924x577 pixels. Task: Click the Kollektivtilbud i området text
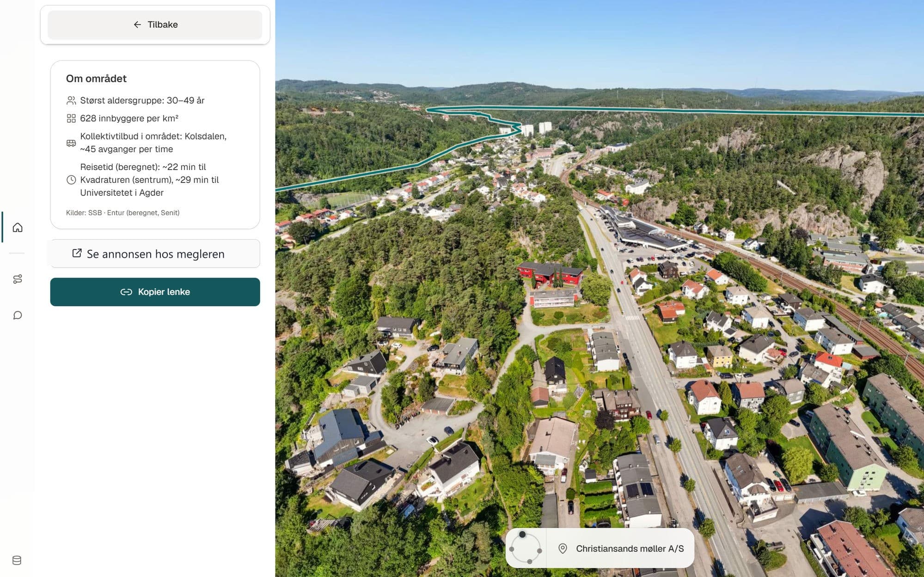(153, 143)
